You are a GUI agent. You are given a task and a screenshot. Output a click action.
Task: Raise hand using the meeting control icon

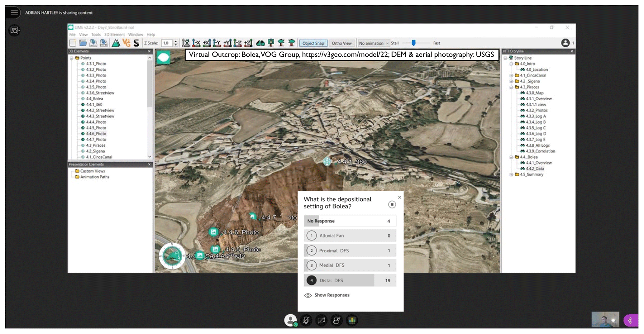click(336, 320)
